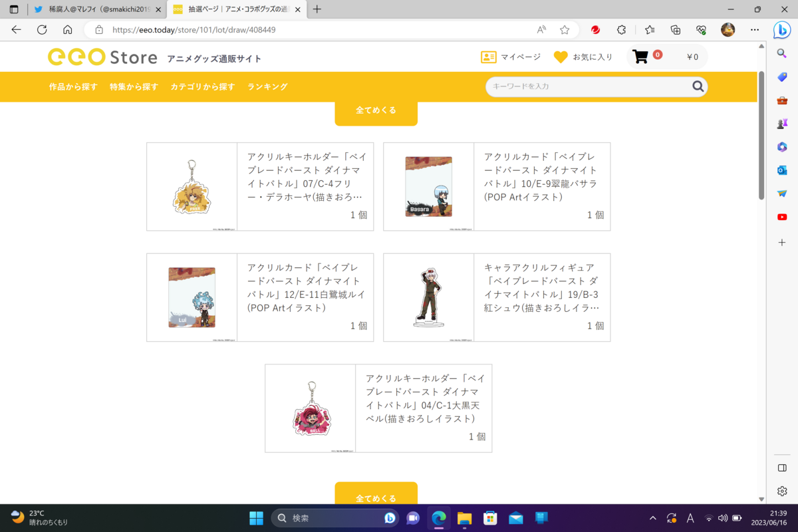
Task: Go to マイページ link
Action: 511,57
